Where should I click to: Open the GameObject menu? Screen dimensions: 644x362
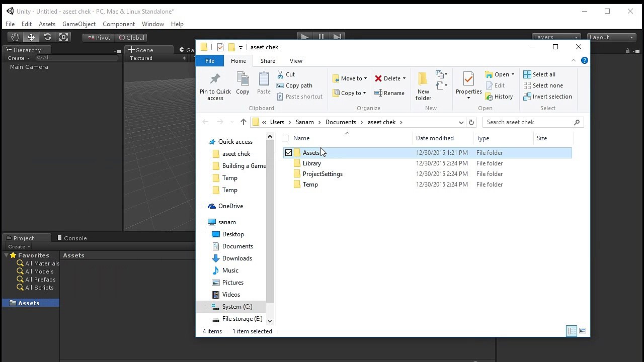pos(78,24)
